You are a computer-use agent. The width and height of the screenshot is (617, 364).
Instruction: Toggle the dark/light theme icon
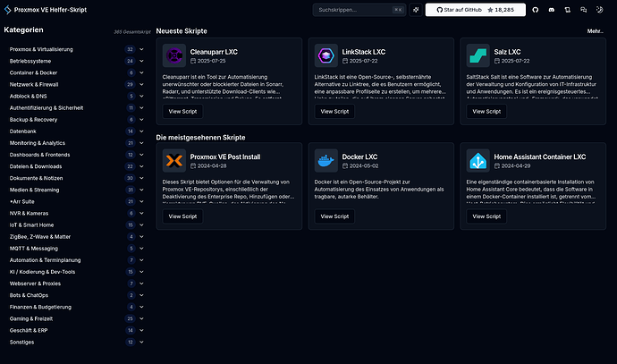[600, 10]
